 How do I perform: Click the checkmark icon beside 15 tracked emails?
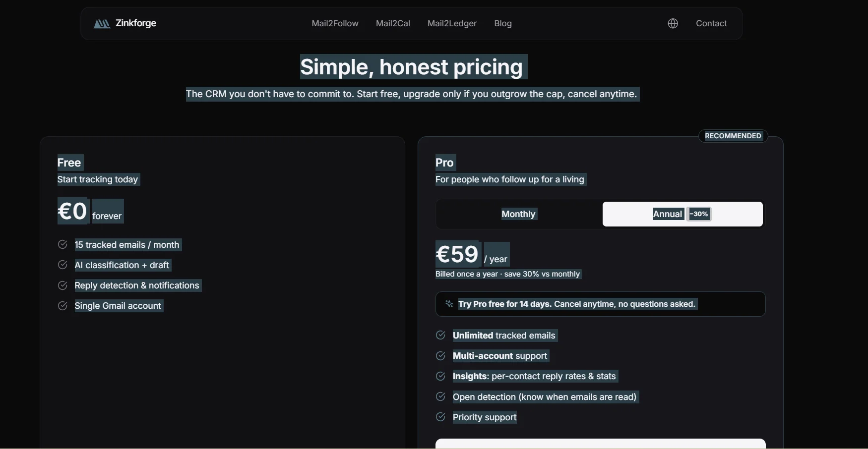(x=62, y=244)
